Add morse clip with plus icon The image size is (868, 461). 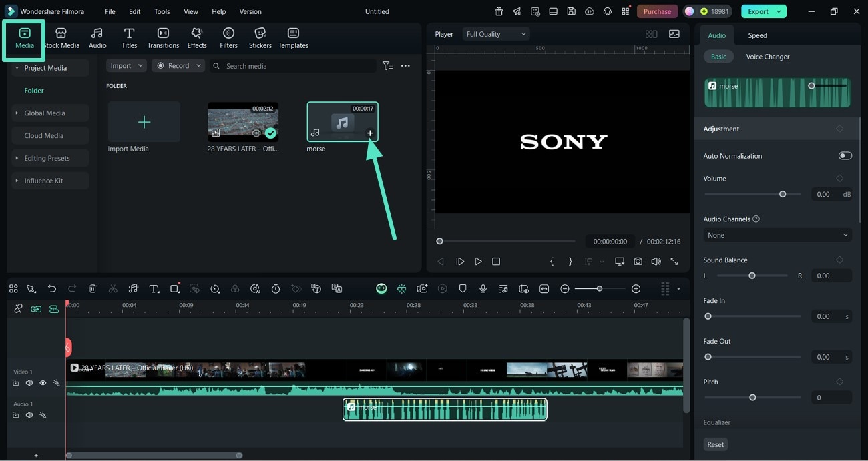click(x=370, y=133)
